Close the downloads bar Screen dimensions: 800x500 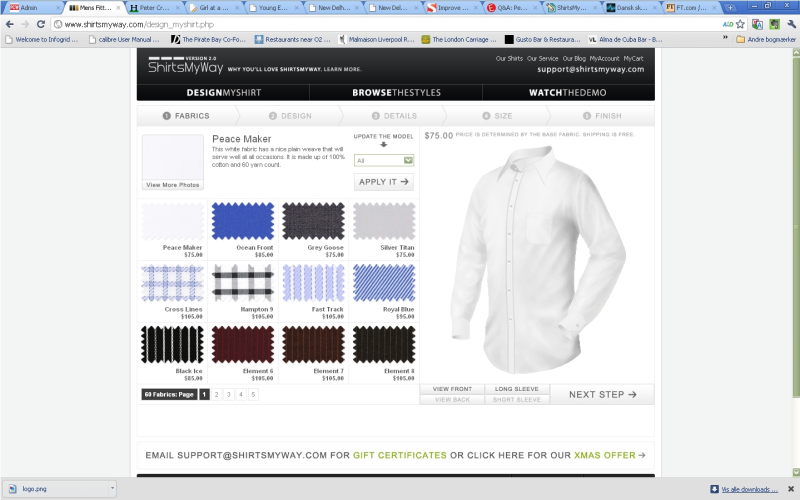tap(791, 489)
